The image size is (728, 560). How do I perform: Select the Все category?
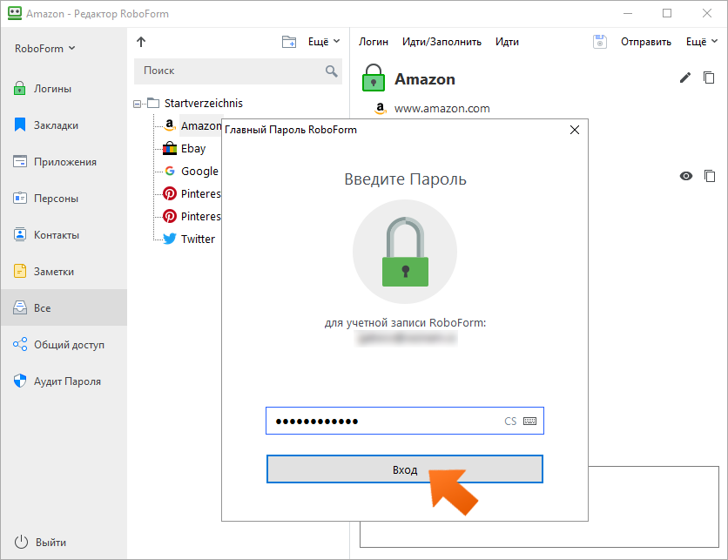[64, 307]
